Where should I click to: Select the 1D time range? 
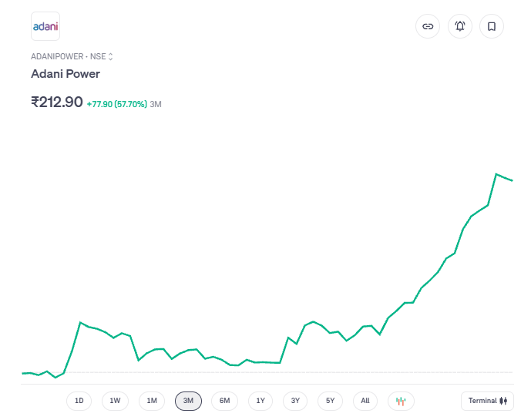(x=79, y=401)
